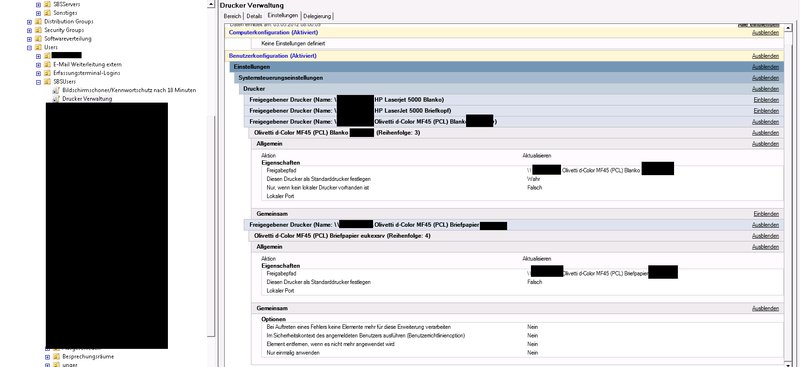Show first Gemeinsam section via Einblenden
800x367 pixels.
click(x=766, y=214)
